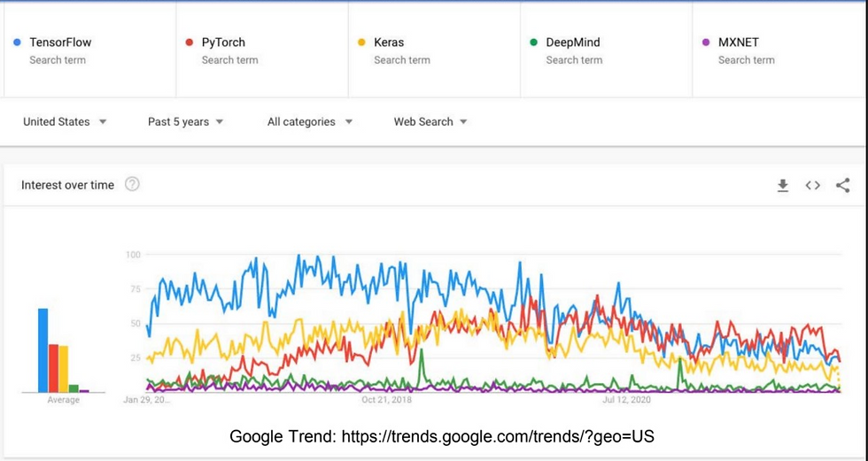Click the green DeepMind color dot
Screen dimensions: 868x461
tap(533, 42)
